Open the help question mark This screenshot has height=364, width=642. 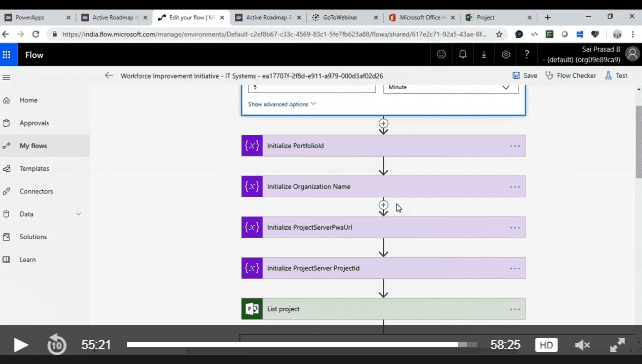click(x=527, y=54)
